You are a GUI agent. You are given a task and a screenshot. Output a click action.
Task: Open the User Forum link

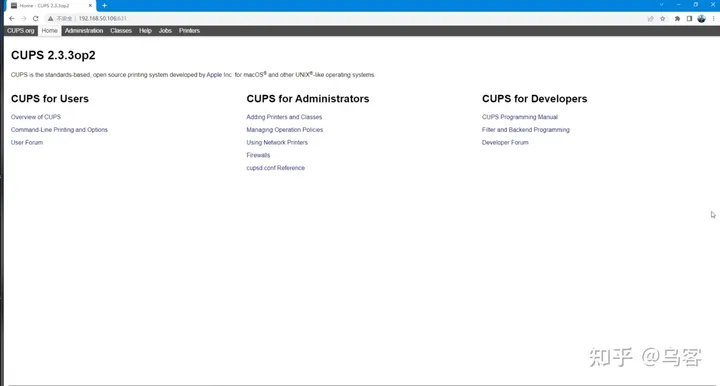[x=27, y=143]
